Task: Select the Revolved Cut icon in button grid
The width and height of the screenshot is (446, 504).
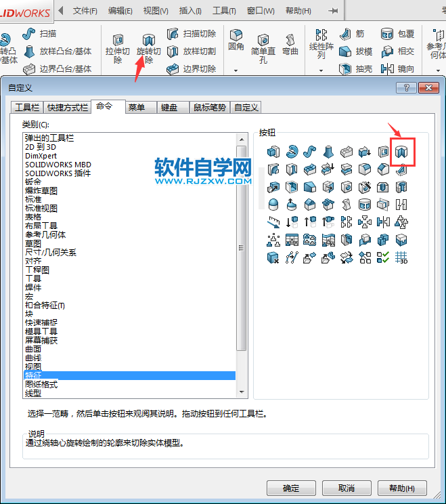Action: (401, 151)
